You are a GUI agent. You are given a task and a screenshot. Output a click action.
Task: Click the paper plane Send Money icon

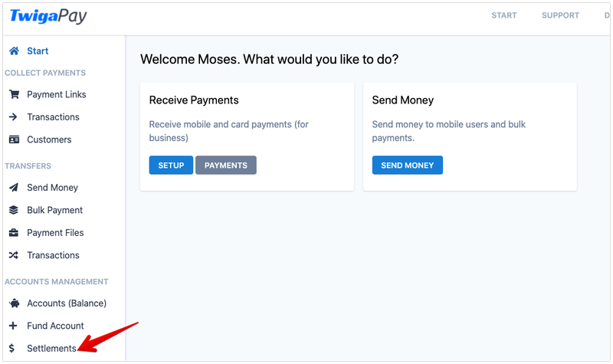point(14,188)
